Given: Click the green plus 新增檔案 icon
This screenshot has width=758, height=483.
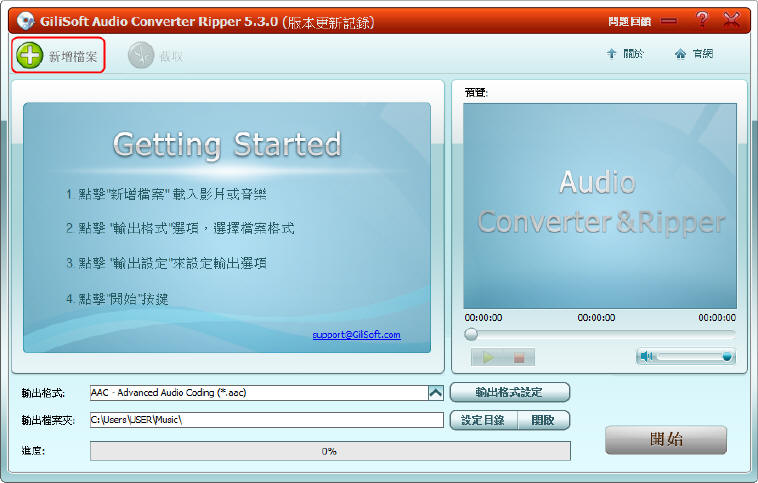Looking at the screenshot, I should click(31, 56).
